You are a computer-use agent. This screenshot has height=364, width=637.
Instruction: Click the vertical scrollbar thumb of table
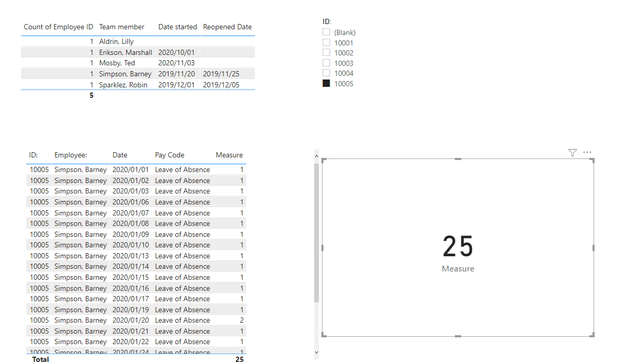316,232
